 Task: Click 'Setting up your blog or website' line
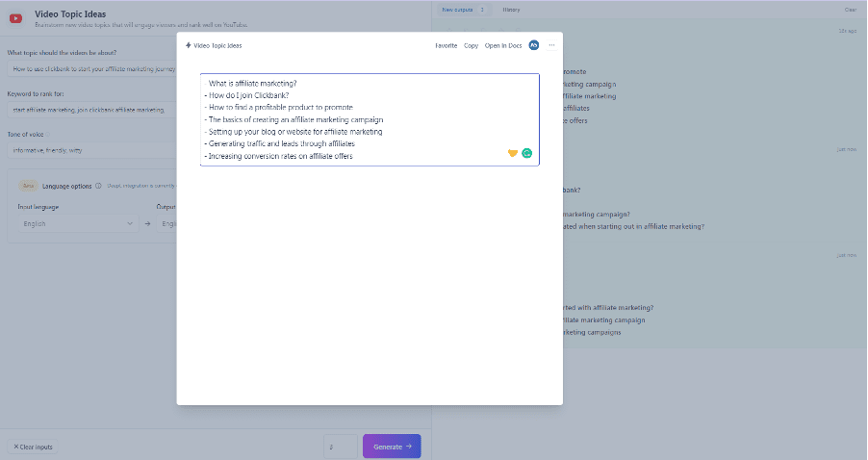294,132
